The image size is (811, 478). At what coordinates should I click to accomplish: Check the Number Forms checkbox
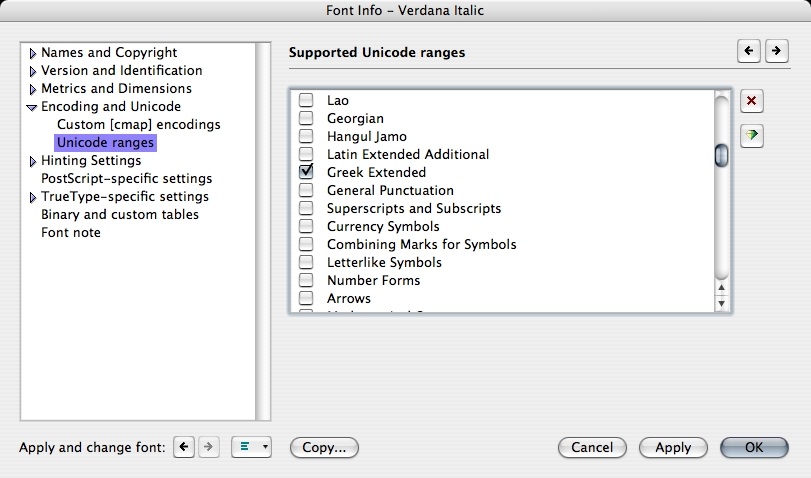[306, 280]
